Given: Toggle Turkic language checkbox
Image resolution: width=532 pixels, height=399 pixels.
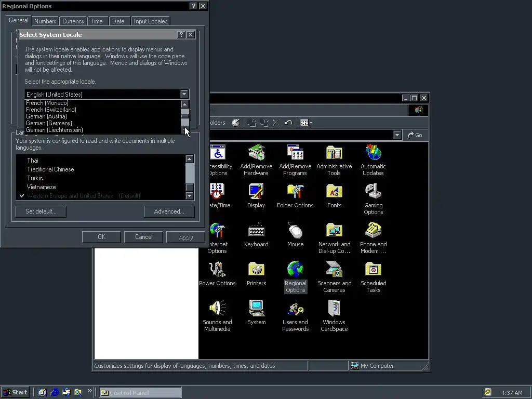Looking at the screenshot, I should (22, 178).
